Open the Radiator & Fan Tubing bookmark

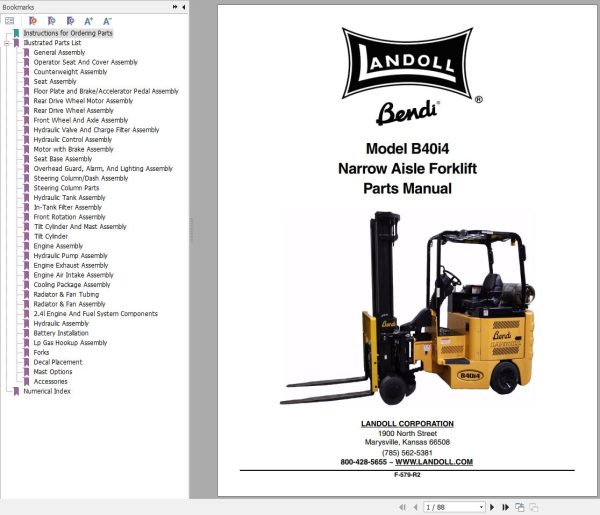[66, 294]
